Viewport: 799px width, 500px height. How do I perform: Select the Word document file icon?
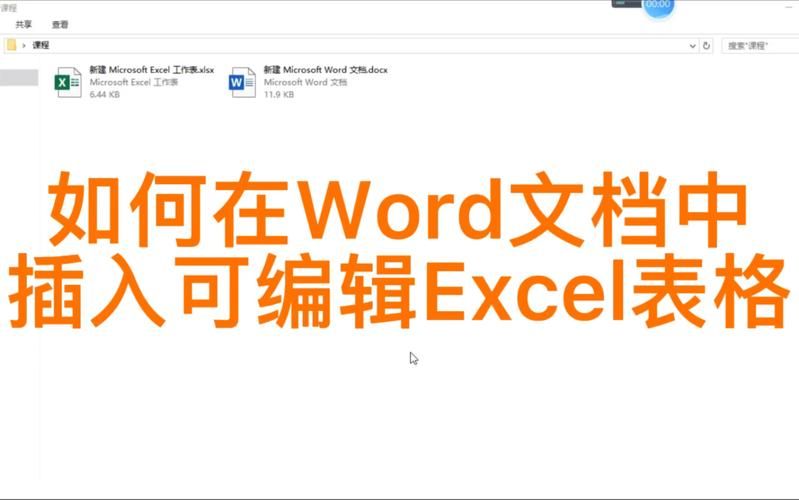point(242,82)
